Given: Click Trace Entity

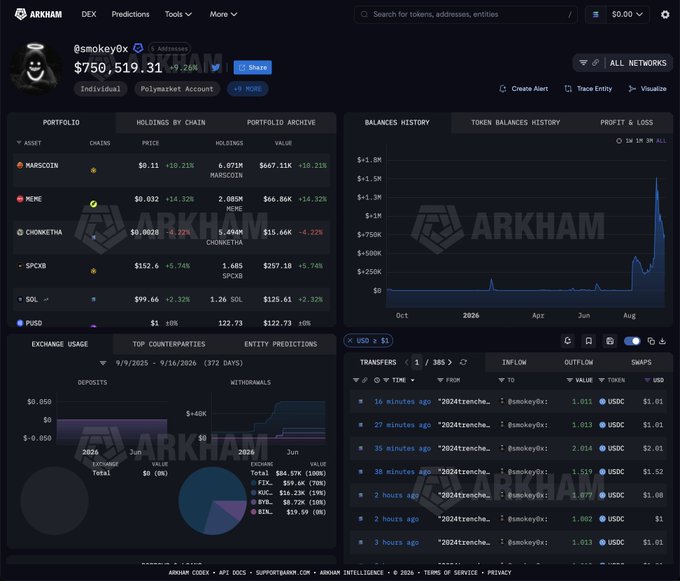Looking at the screenshot, I should point(588,88).
